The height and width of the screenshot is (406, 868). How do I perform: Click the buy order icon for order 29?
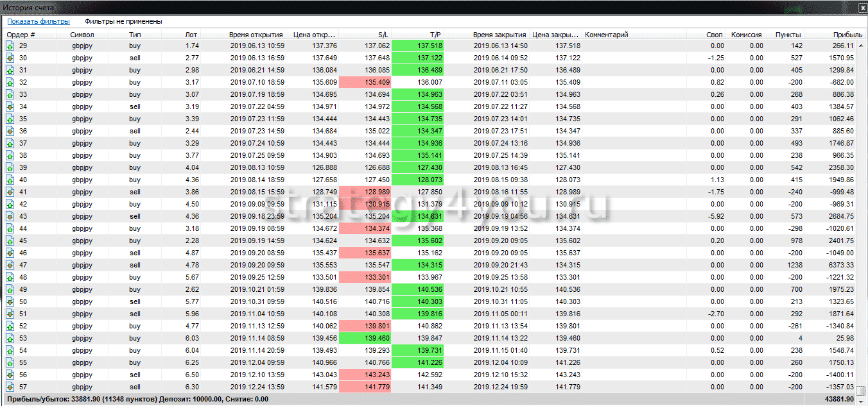[10, 46]
